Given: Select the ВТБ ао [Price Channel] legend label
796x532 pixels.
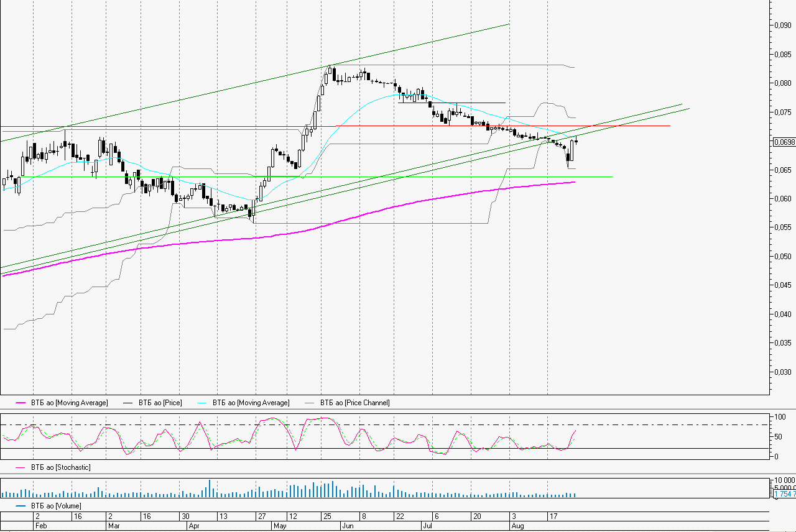Looking at the screenshot, I should coord(355,403).
